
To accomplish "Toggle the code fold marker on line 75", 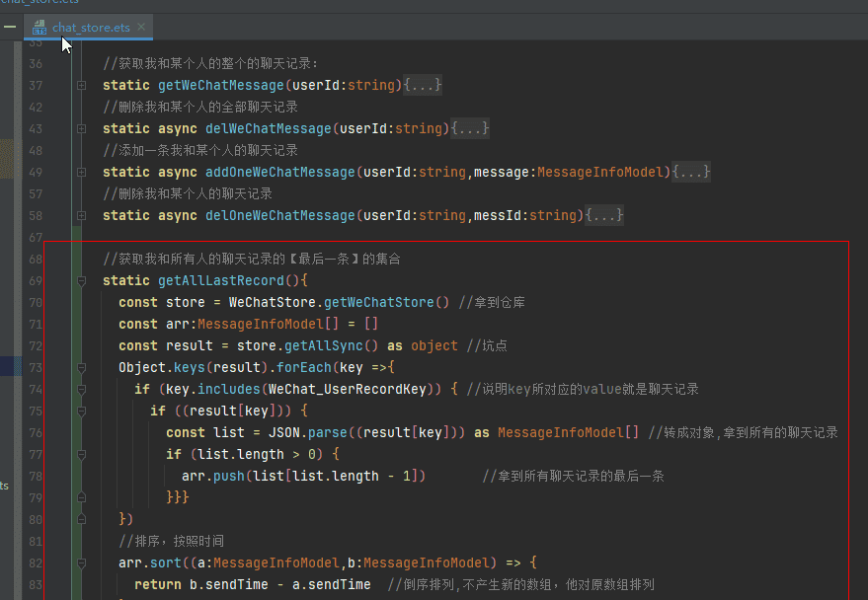I will tap(81, 410).
